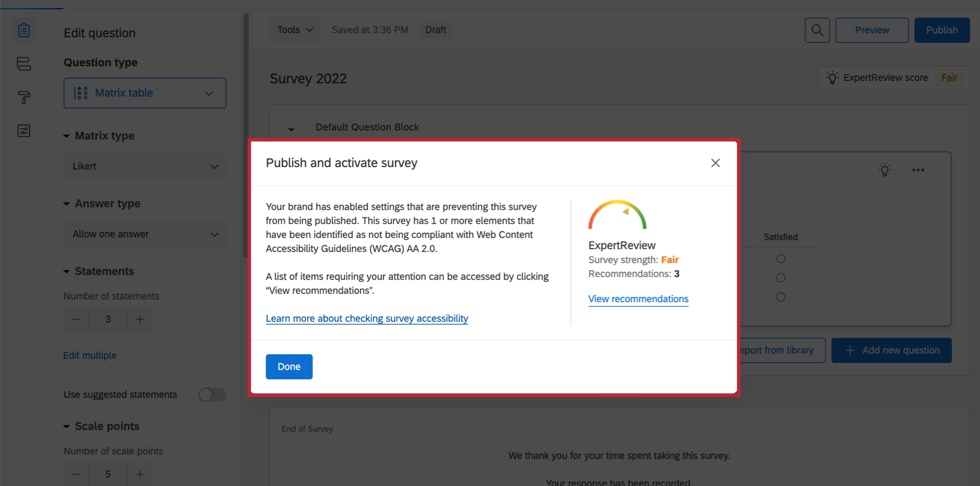This screenshot has width=980, height=486.
Task: Select the third Satisfied radio button
Action: click(x=780, y=297)
